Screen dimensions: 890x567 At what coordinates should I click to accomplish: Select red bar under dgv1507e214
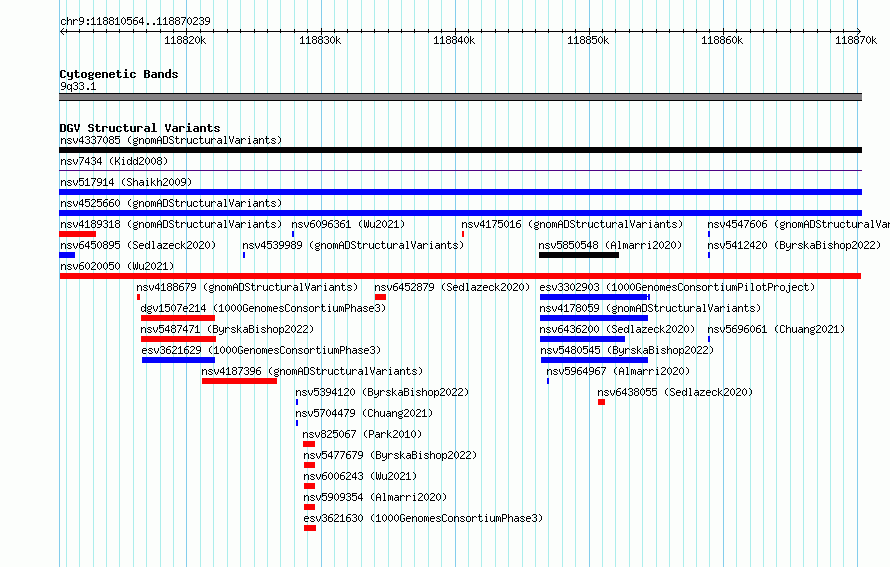[x=178, y=318]
